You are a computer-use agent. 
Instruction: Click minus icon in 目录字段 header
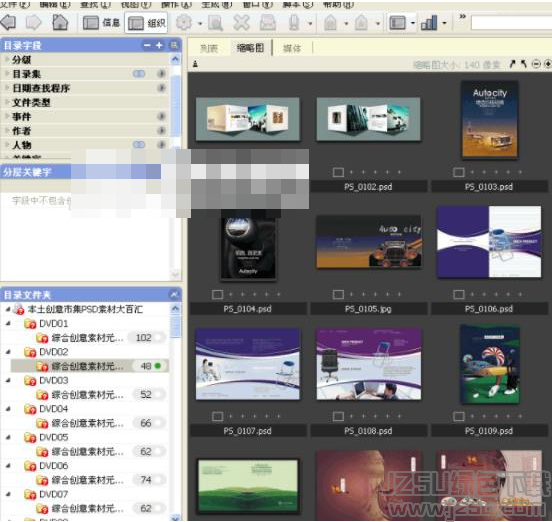click(147, 45)
